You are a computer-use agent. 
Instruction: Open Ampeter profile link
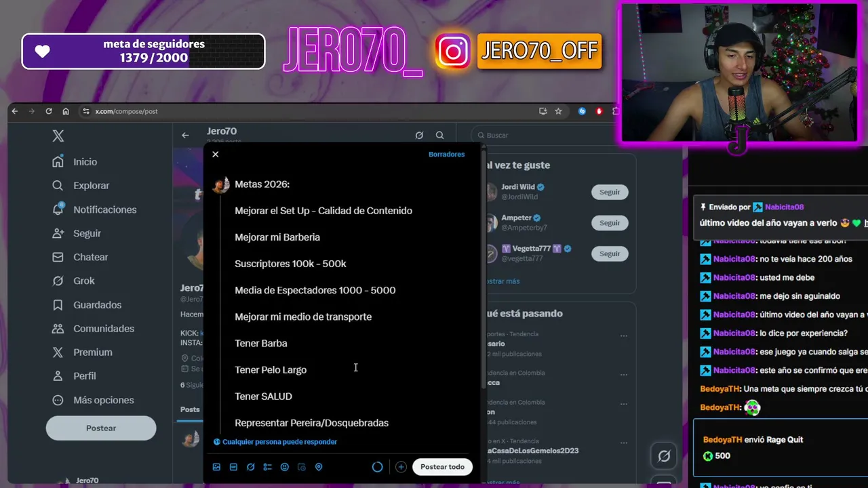pyautogui.click(x=517, y=218)
